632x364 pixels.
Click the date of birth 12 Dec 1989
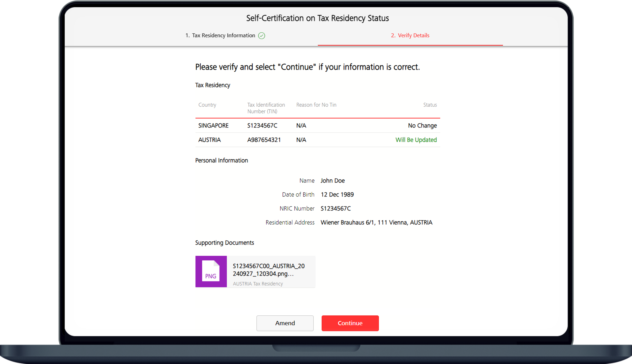[x=337, y=194]
